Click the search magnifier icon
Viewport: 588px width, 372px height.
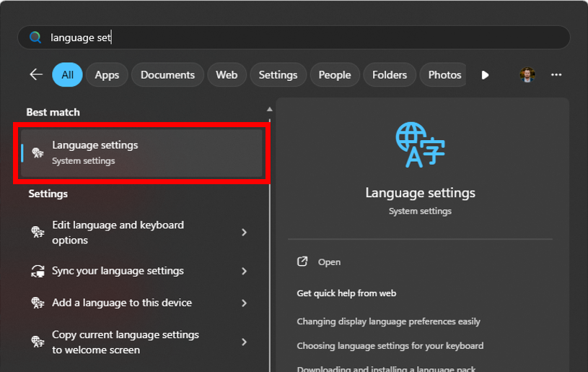35,38
